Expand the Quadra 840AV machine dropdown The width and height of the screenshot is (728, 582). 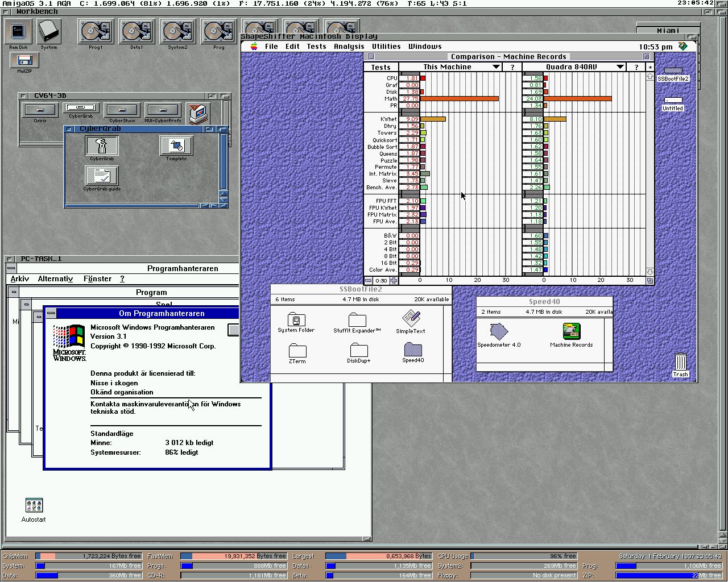pos(620,67)
